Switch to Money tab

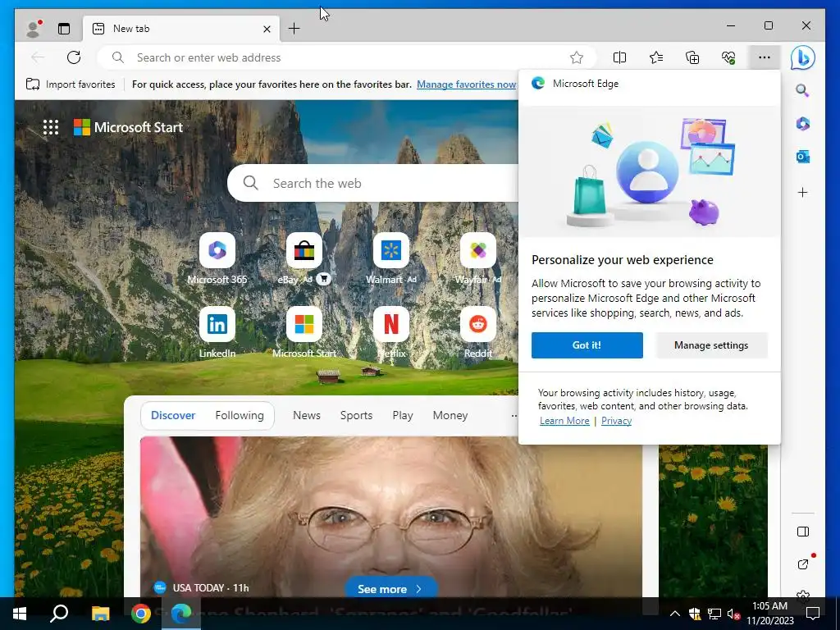tap(450, 415)
